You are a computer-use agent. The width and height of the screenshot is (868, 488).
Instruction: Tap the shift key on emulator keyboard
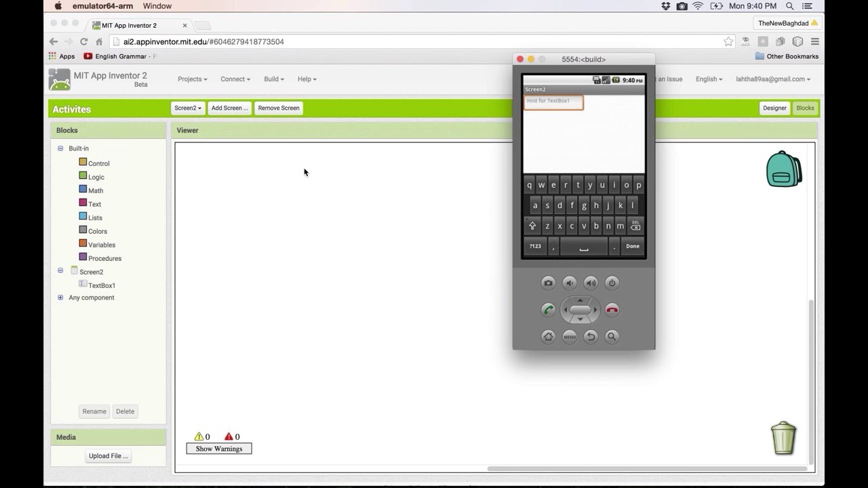(532, 226)
